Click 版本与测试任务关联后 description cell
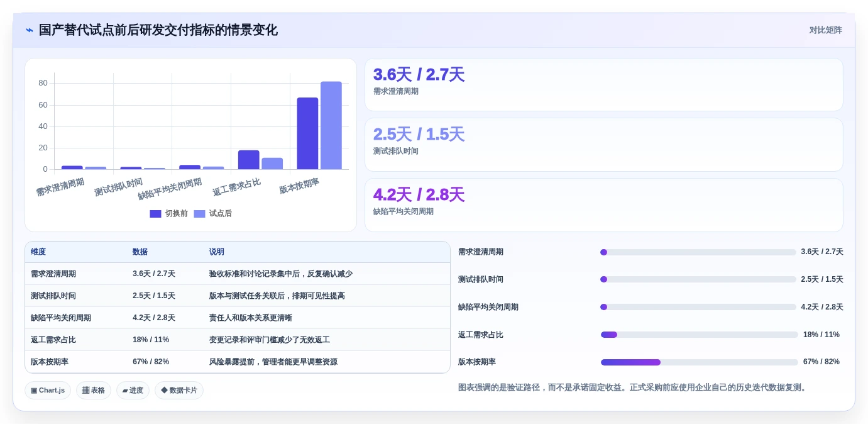The height and width of the screenshot is (424, 868). coord(277,296)
